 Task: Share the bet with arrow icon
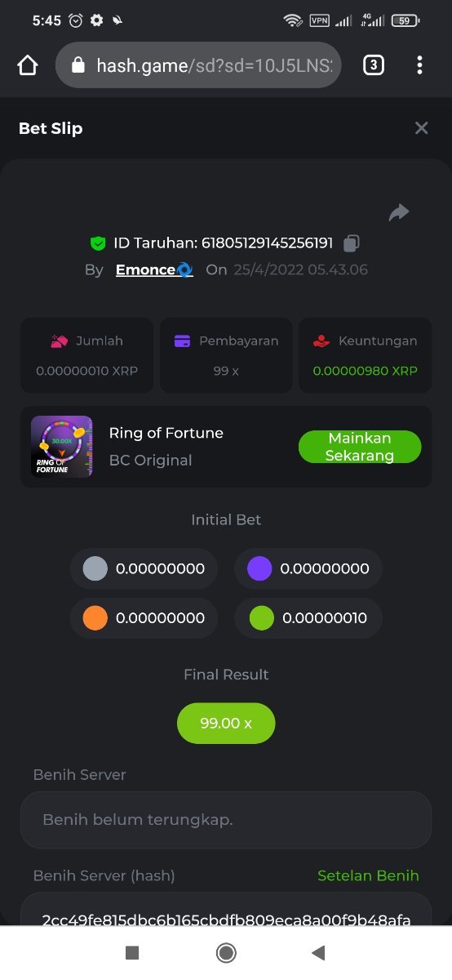click(398, 213)
